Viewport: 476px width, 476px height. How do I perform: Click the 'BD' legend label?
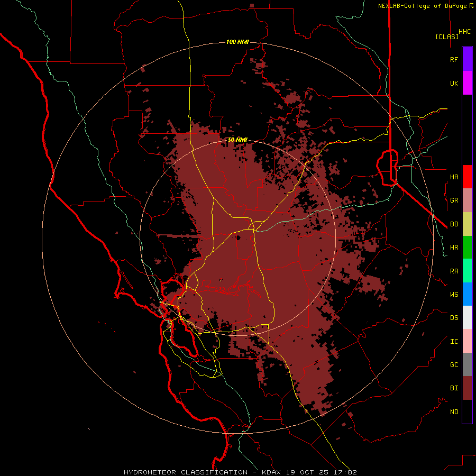point(454,224)
